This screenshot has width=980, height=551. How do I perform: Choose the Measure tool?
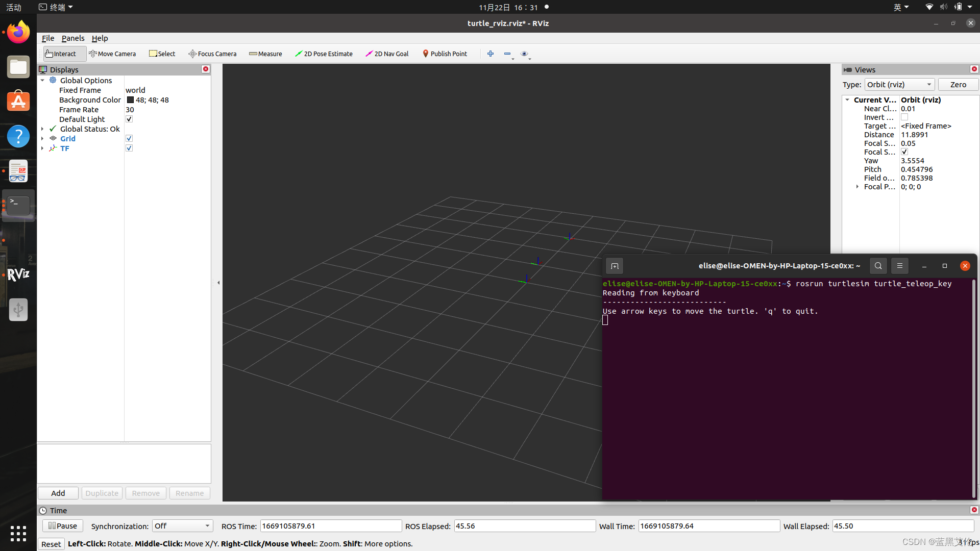point(265,54)
